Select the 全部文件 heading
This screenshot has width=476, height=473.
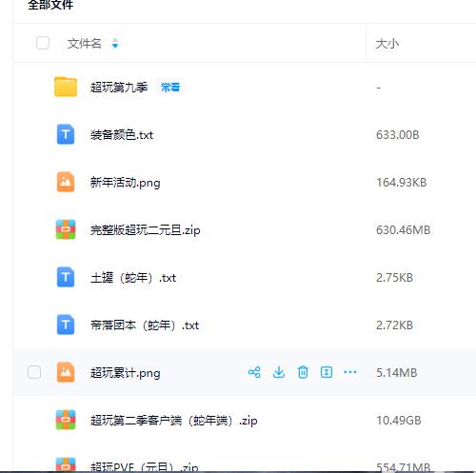tap(50, 5)
